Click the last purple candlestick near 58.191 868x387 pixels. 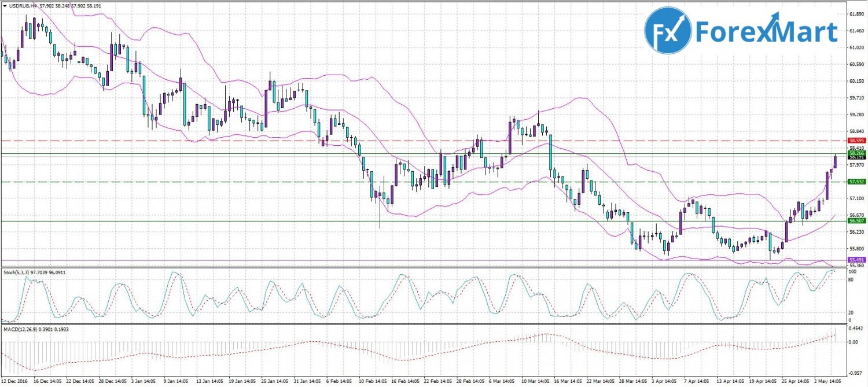click(x=835, y=161)
